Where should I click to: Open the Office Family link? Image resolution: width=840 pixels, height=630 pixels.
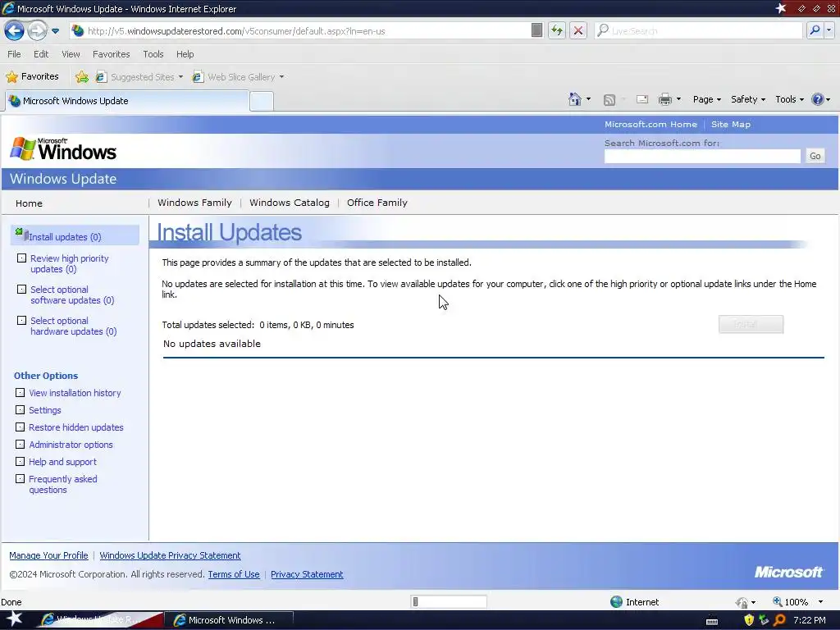coord(377,203)
